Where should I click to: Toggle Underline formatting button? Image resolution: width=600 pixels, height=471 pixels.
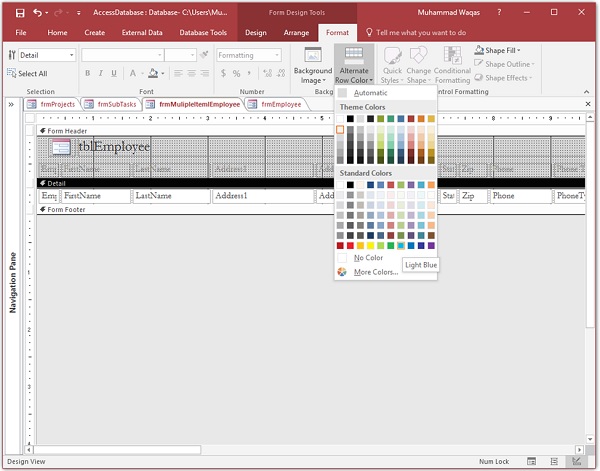coord(115,73)
